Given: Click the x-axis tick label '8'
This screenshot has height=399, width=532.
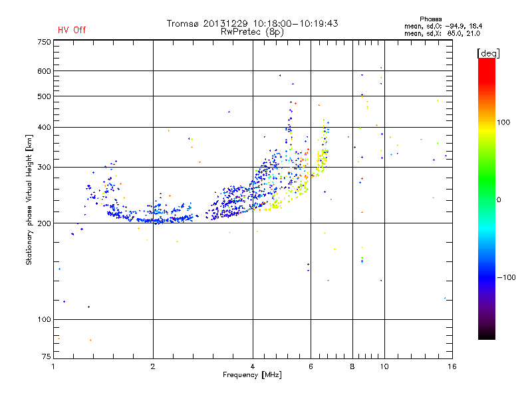Looking at the screenshot, I should pyautogui.click(x=352, y=366).
